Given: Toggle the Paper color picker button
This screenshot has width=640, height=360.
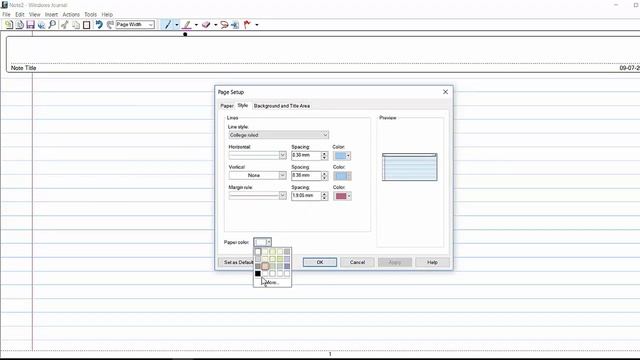Looking at the screenshot, I should (x=262, y=242).
